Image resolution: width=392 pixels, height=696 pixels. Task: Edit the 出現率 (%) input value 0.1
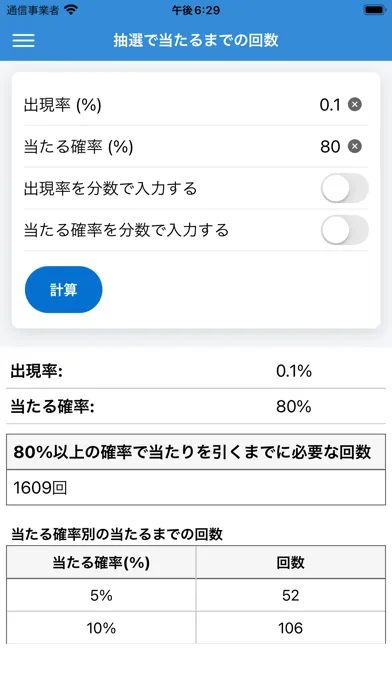330,105
